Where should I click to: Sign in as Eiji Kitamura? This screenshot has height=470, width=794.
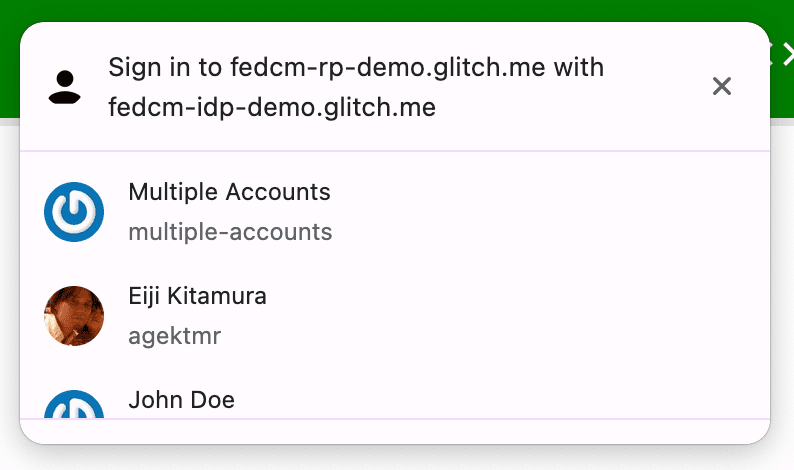197,296
